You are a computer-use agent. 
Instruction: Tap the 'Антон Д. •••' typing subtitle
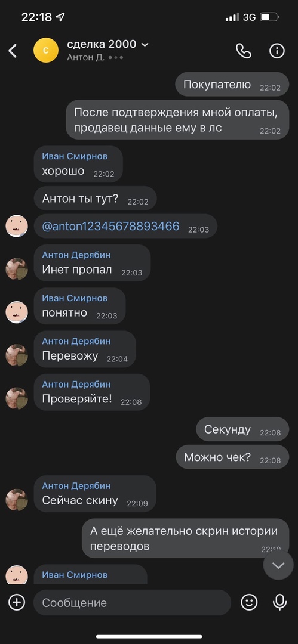(x=95, y=57)
